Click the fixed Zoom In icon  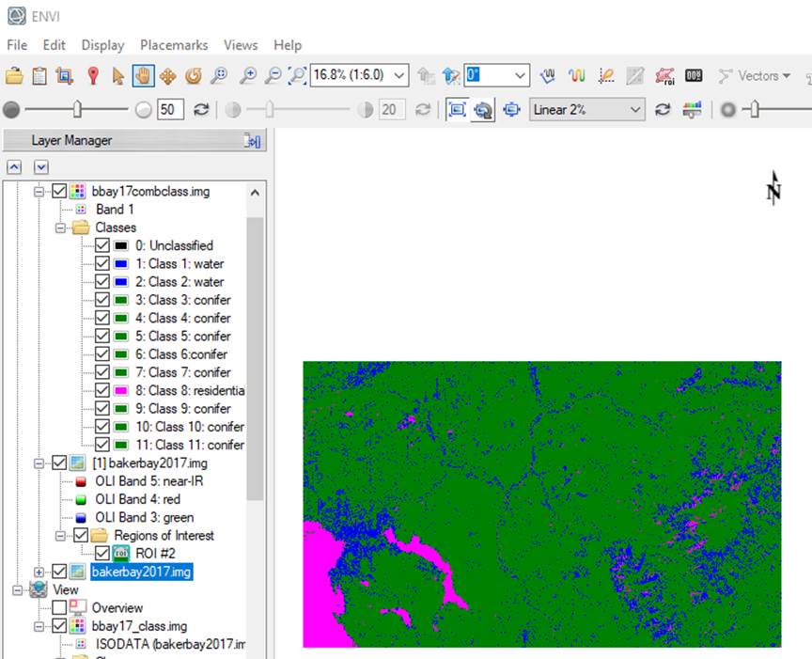coord(247,75)
